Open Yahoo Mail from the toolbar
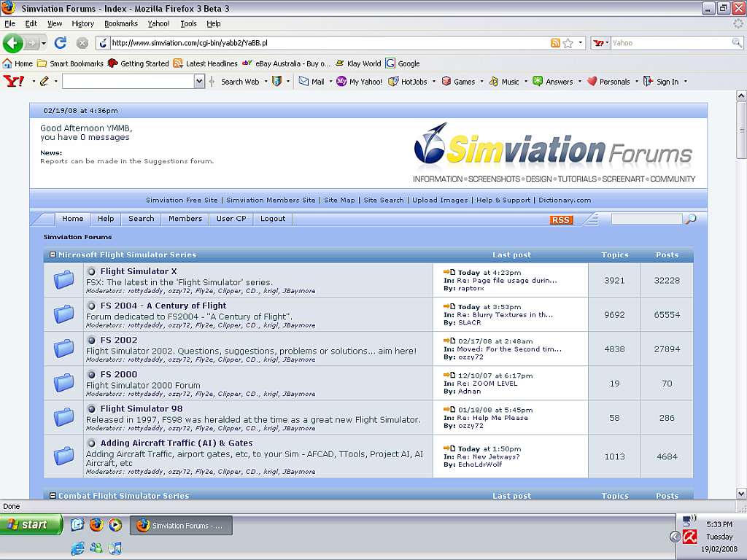Screen dimensions: 747x560 pos(311,82)
